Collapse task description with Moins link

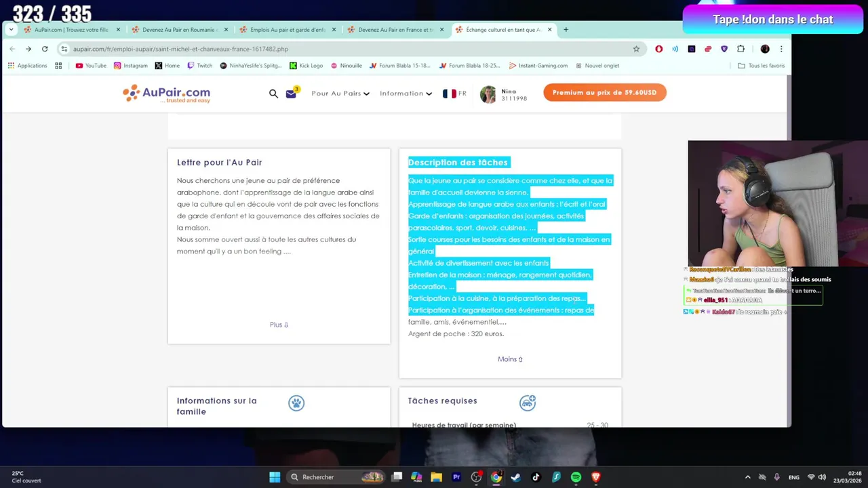click(x=510, y=359)
